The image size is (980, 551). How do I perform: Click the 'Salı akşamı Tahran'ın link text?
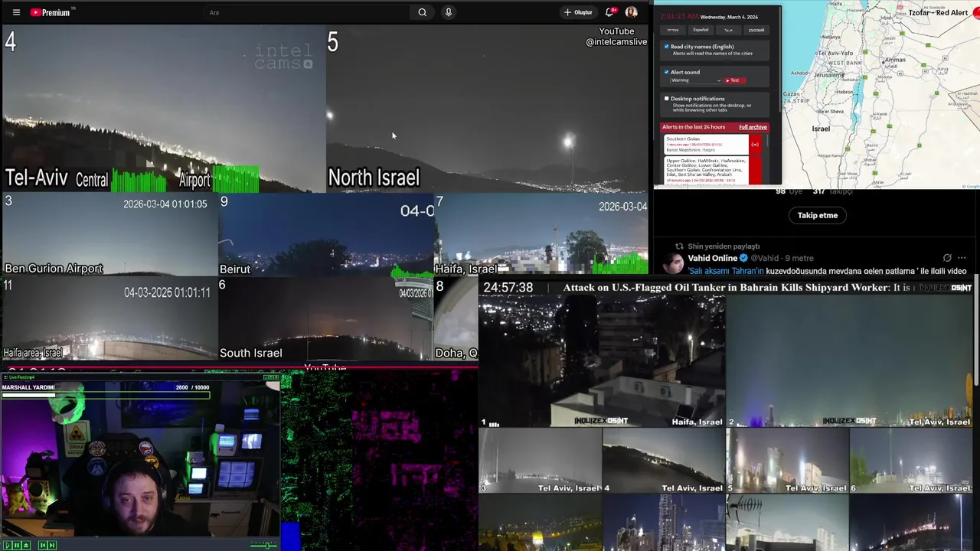(726, 271)
